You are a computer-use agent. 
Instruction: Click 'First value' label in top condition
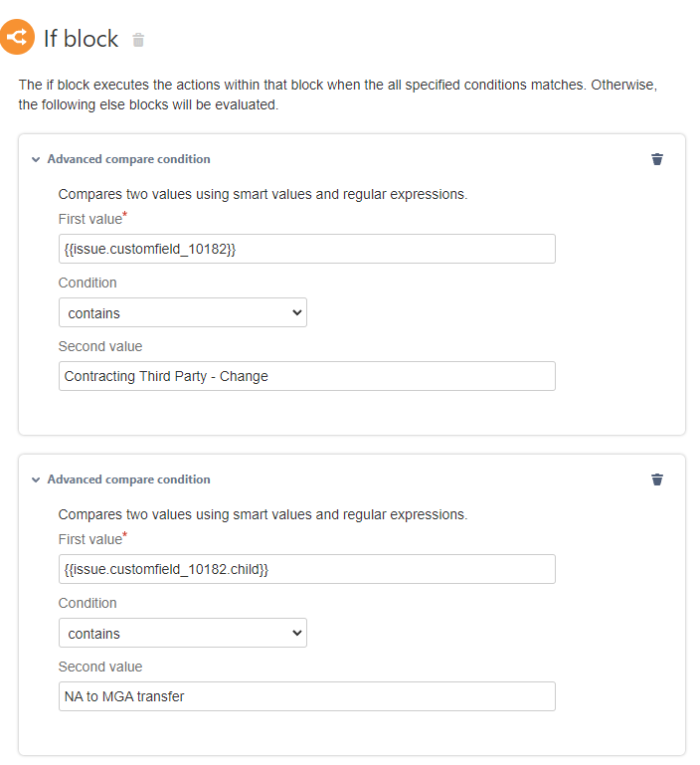click(89, 219)
